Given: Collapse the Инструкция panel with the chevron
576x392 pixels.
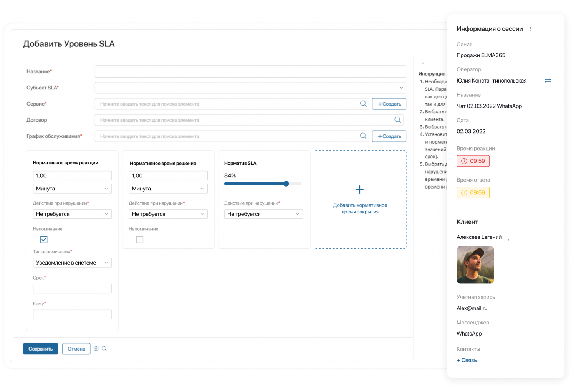Looking at the screenshot, I should click(x=422, y=63).
